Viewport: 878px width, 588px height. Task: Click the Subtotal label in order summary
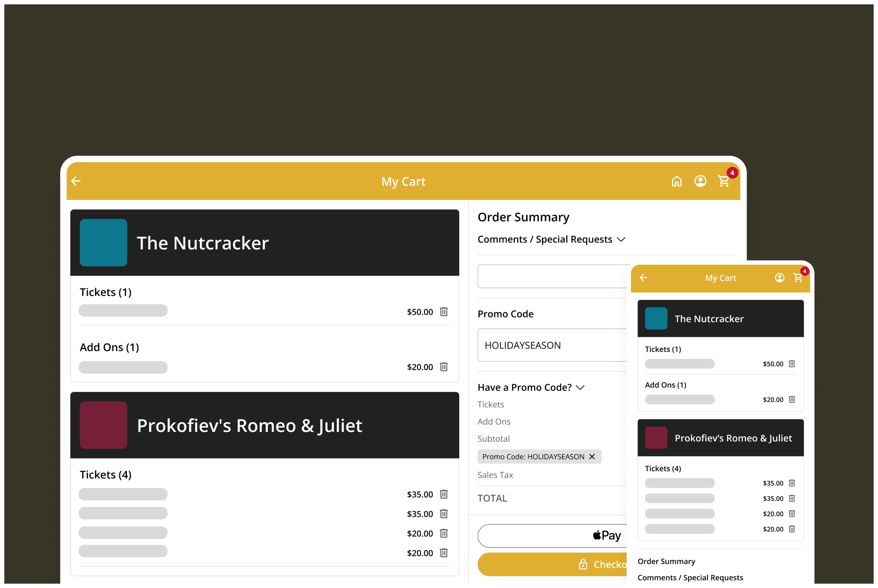pos(493,439)
